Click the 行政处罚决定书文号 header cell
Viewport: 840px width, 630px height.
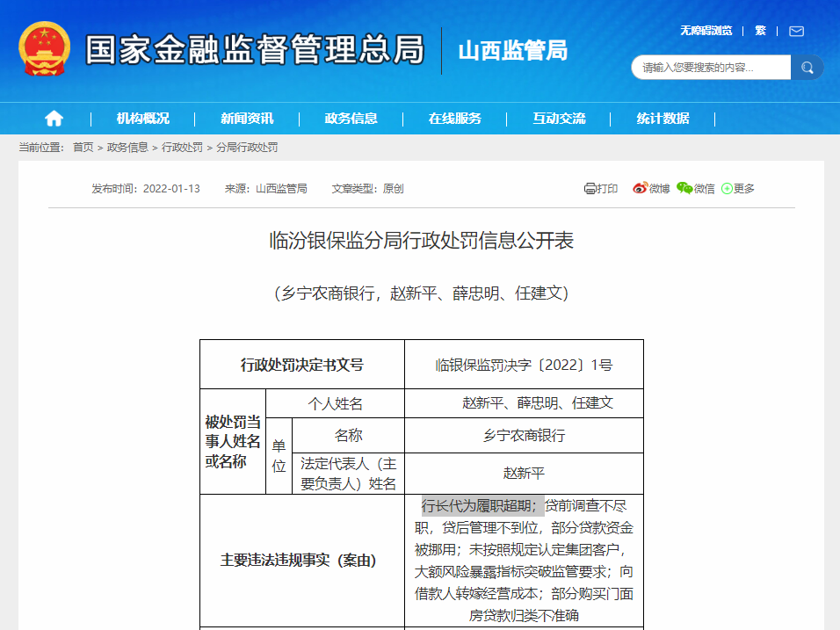click(302, 365)
